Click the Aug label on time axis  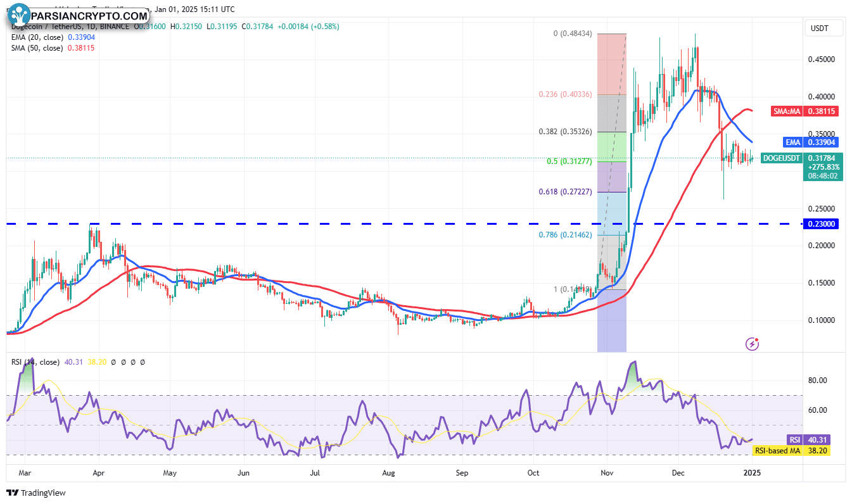point(389,472)
